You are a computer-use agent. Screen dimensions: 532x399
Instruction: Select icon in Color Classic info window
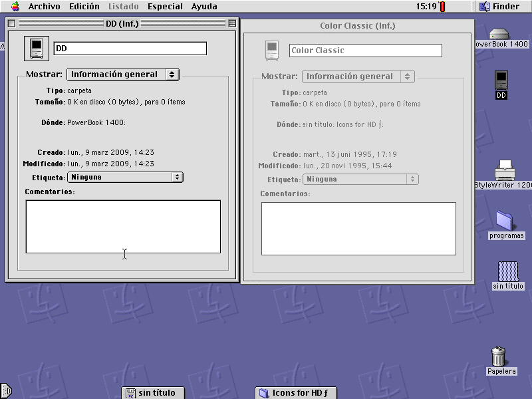[272, 51]
